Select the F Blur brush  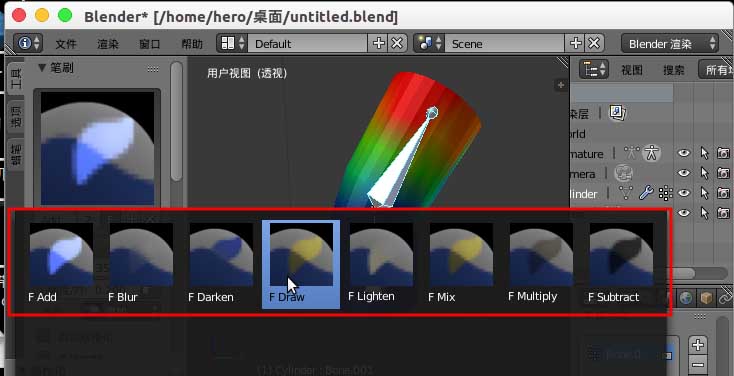[x=141, y=264]
